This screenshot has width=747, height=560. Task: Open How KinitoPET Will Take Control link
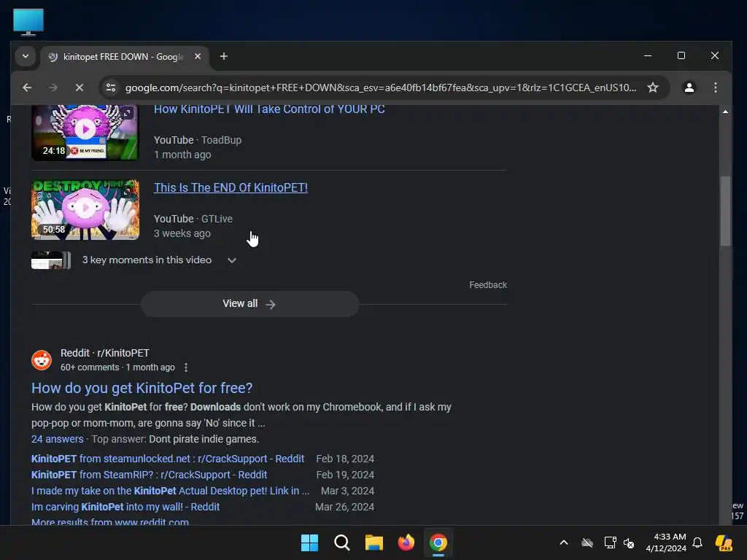(x=269, y=109)
